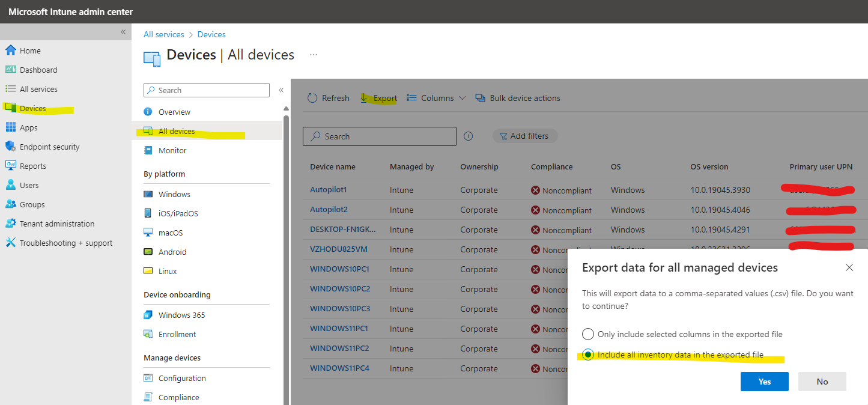Select Include all inventory data radio
The image size is (868, 405).
[587, 355]
